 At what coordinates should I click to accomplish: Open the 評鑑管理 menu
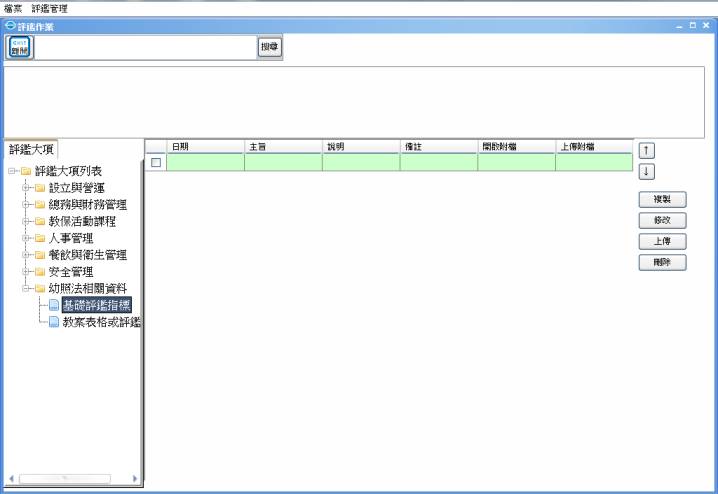pos(49,8)
